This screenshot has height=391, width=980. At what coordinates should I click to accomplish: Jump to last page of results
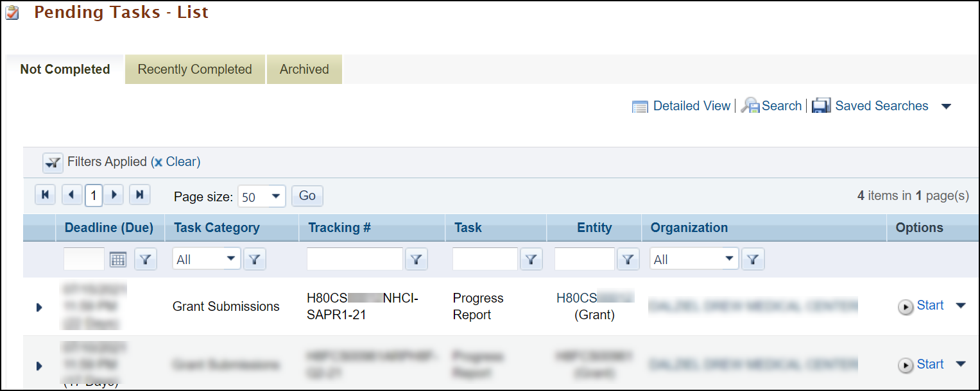(x=139, y=195)
